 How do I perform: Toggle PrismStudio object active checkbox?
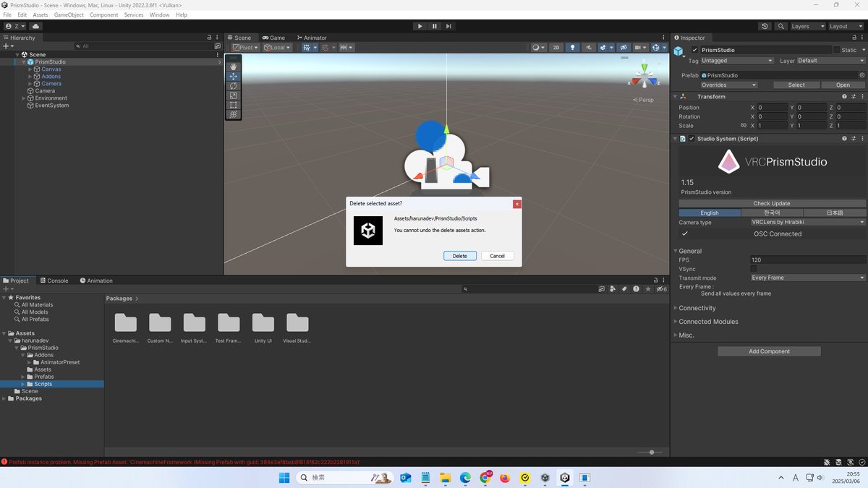click(x=694, y=50)
